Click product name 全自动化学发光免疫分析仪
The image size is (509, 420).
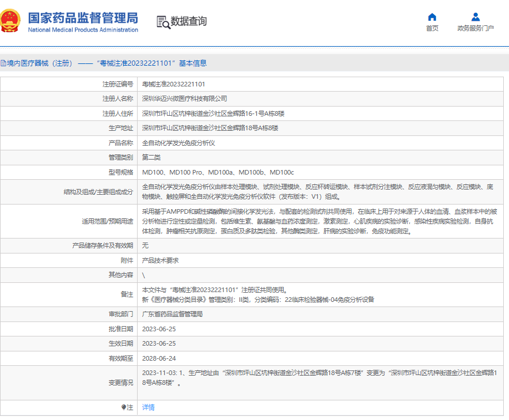pyautogui.click(x=178, y=143)
